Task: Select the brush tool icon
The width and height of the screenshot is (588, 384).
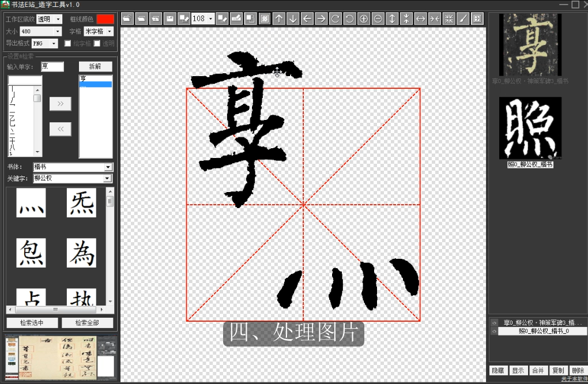Action: click(463, 19)
